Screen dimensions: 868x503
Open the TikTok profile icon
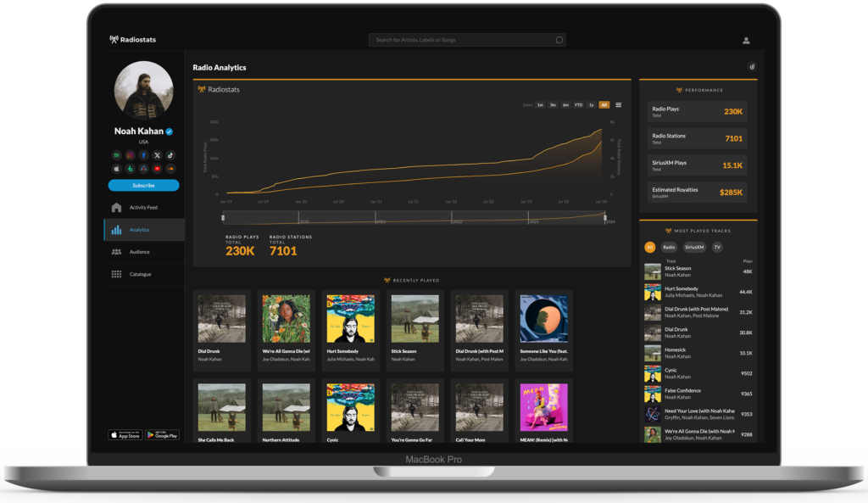point(170,155)
